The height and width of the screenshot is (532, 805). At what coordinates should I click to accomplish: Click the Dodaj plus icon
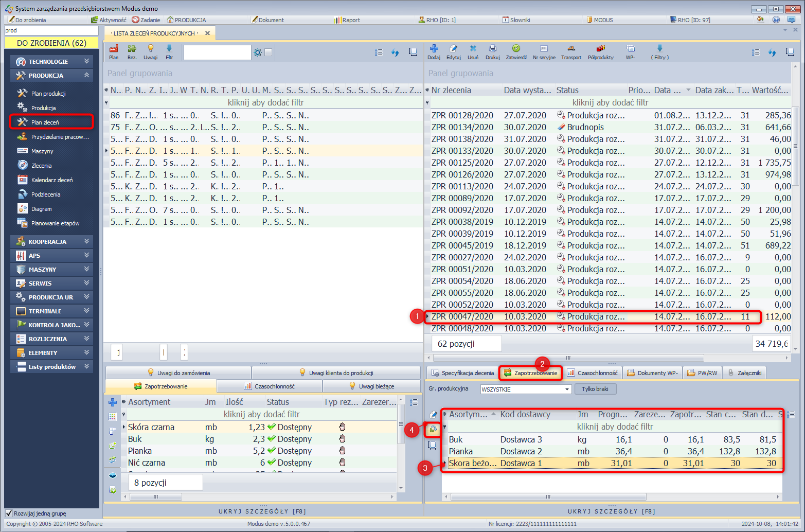(x=434, y=49)
